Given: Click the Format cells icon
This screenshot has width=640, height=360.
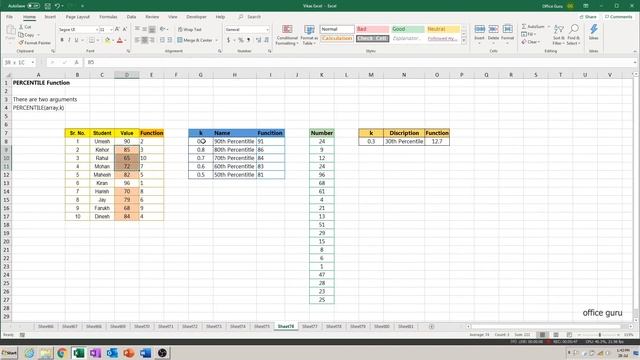Looking at the screenshot, I should pyautogui.click(x=507, y=29).
